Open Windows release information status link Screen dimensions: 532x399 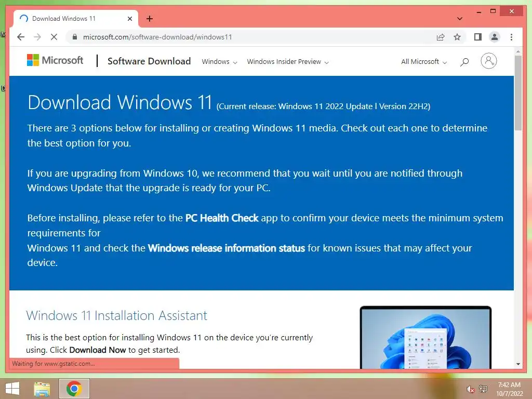coord(227,248)
